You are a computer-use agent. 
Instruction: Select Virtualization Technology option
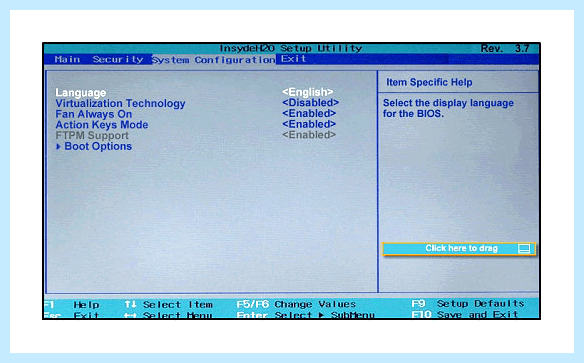pos(120,104)
